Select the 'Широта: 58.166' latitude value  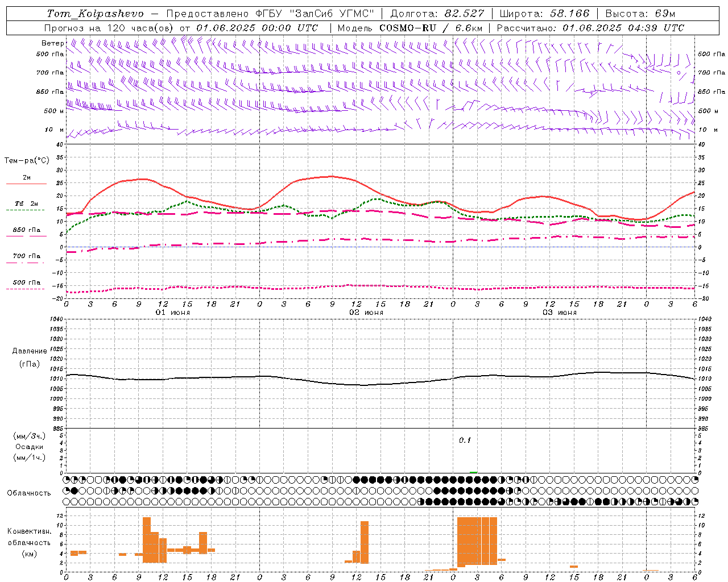pos(544,14)
